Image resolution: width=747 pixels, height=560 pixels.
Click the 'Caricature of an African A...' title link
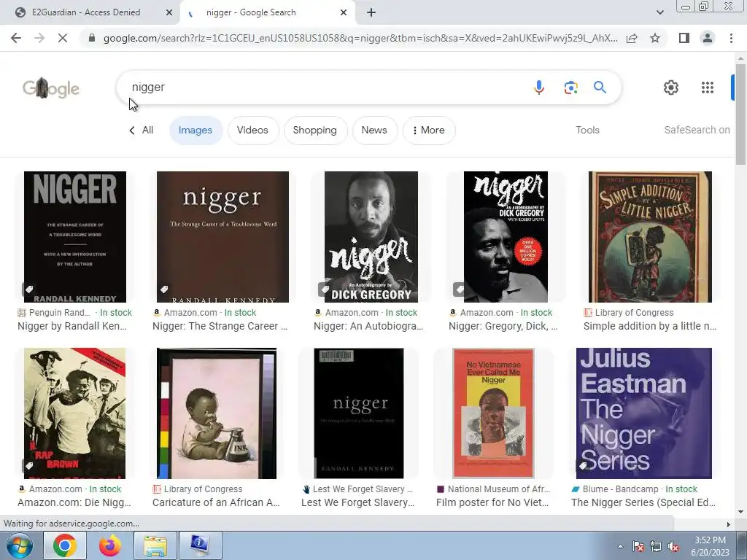pyautogui.click(x=216, y=502)
